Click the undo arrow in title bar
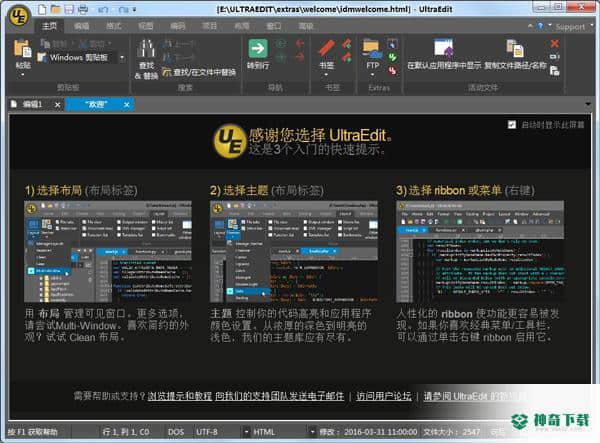The width and height of the screenshot is (600, 443). (103, 9)
